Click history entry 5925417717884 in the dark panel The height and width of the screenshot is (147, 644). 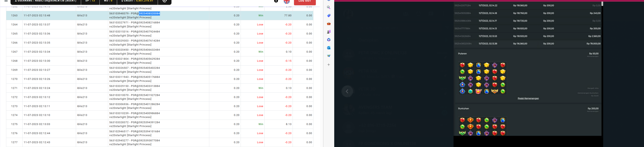[462, 29]
